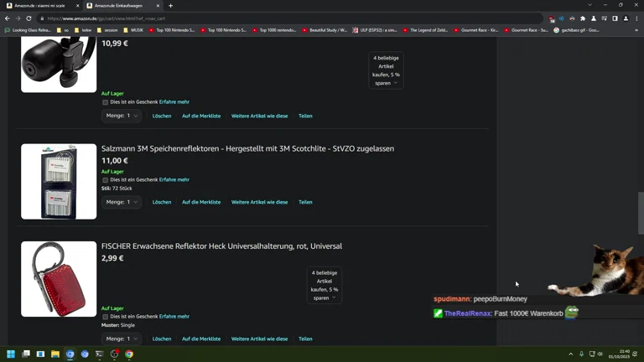Open the terminal icon in the taskbar
This screenshot has height=362, width=644.
[x=100, y=354]
